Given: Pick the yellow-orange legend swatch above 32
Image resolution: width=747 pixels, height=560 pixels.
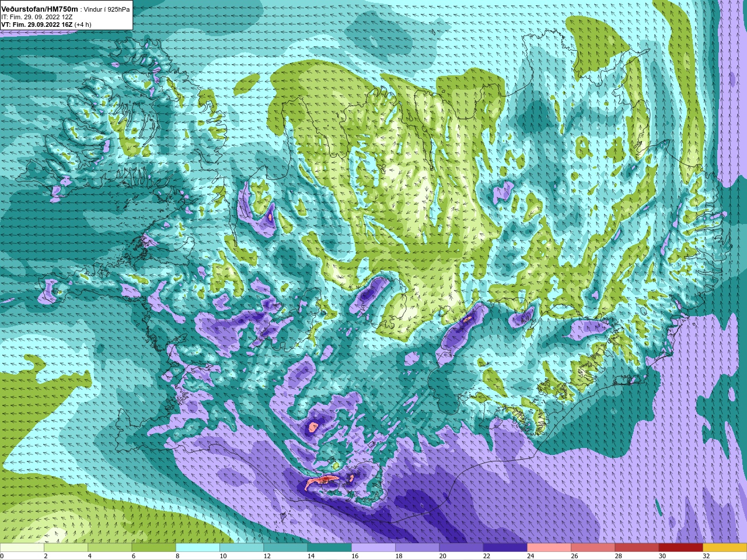Looking at the screenshot, I should [725, 548].
